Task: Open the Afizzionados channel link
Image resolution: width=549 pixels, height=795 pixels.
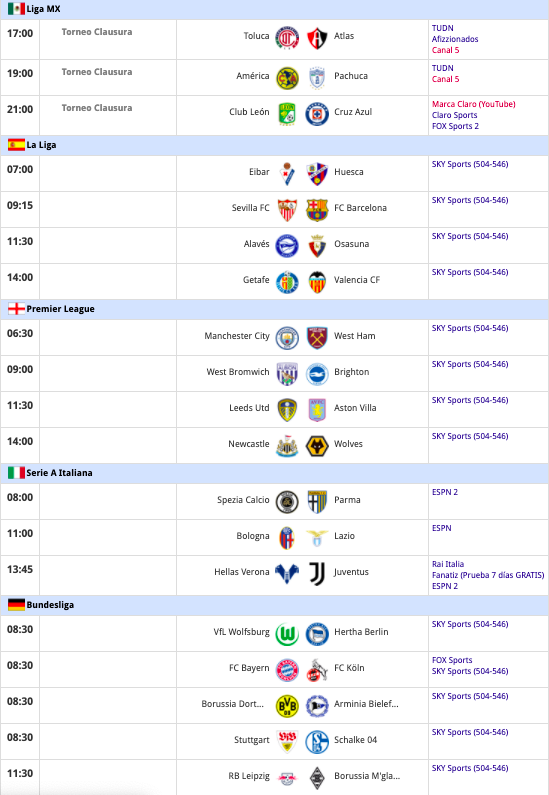Action: coord(455,39)
